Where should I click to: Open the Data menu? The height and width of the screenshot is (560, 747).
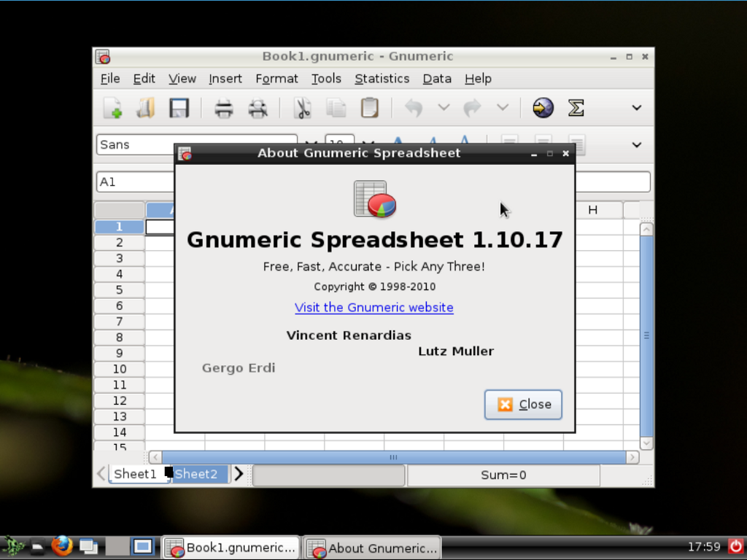[437, 79]
